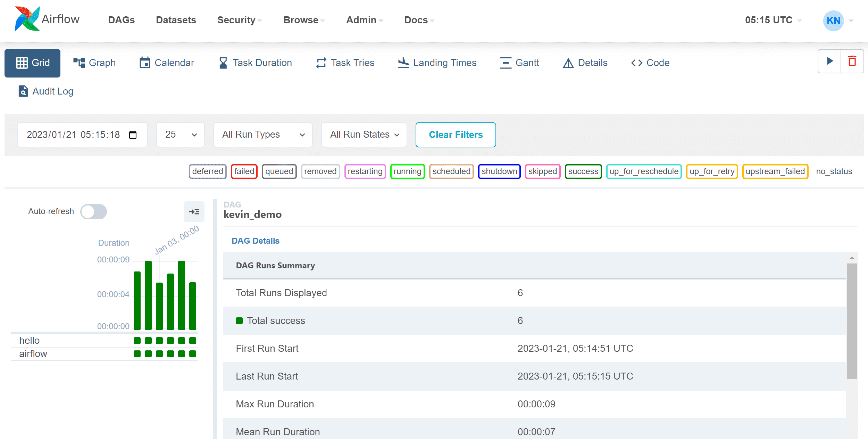
Task: Expand the Browse menu
Action: 304,20
